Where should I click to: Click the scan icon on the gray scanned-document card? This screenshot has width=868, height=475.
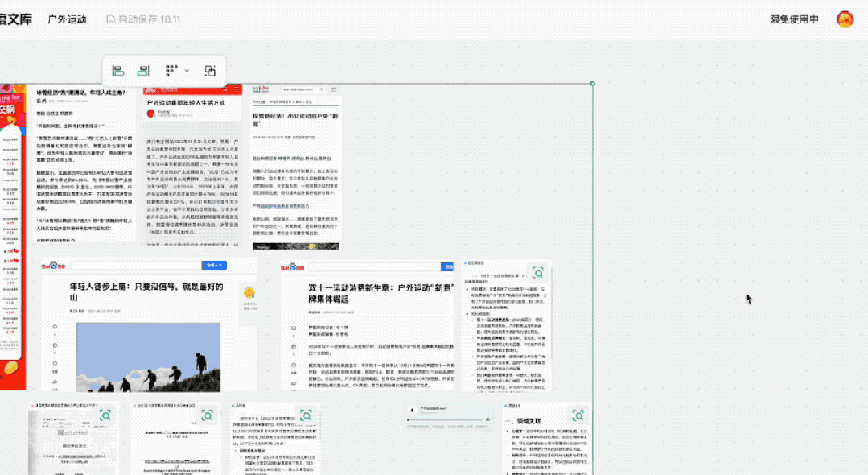coord(105,415)
